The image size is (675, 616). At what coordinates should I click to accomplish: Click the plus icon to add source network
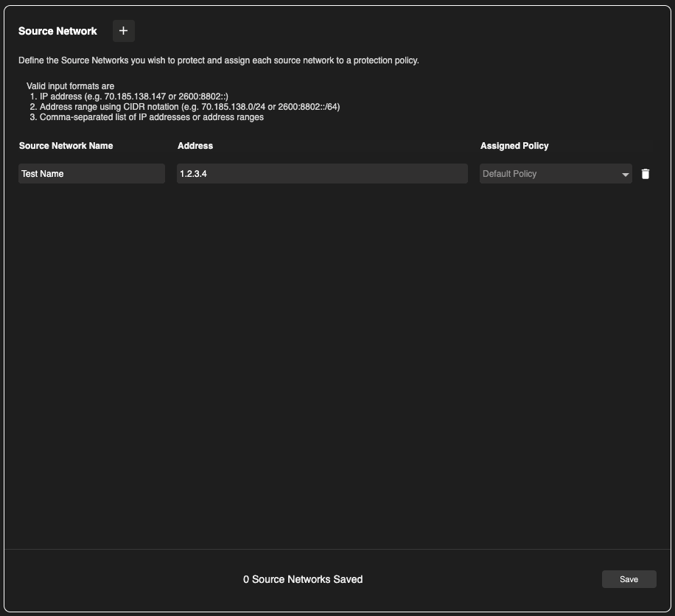coord(123,31)
